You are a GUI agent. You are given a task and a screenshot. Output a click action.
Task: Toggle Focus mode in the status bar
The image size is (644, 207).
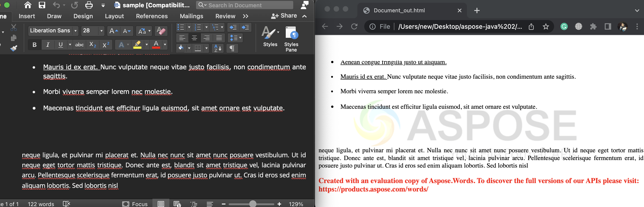tap(135, 204)
